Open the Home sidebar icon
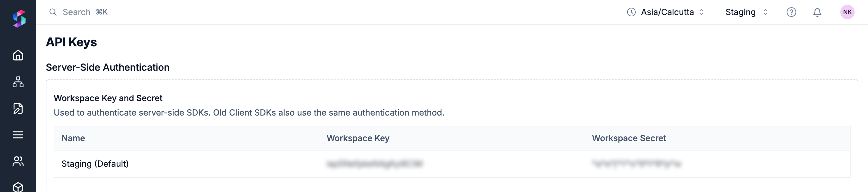The height and width of the screenshot is (192, 868). tap(18, 55)
